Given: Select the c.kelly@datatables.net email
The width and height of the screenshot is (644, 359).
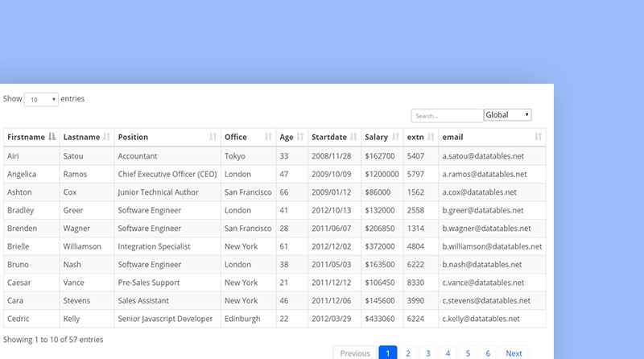Looking at the screenshot, I should tap(481, 319).
